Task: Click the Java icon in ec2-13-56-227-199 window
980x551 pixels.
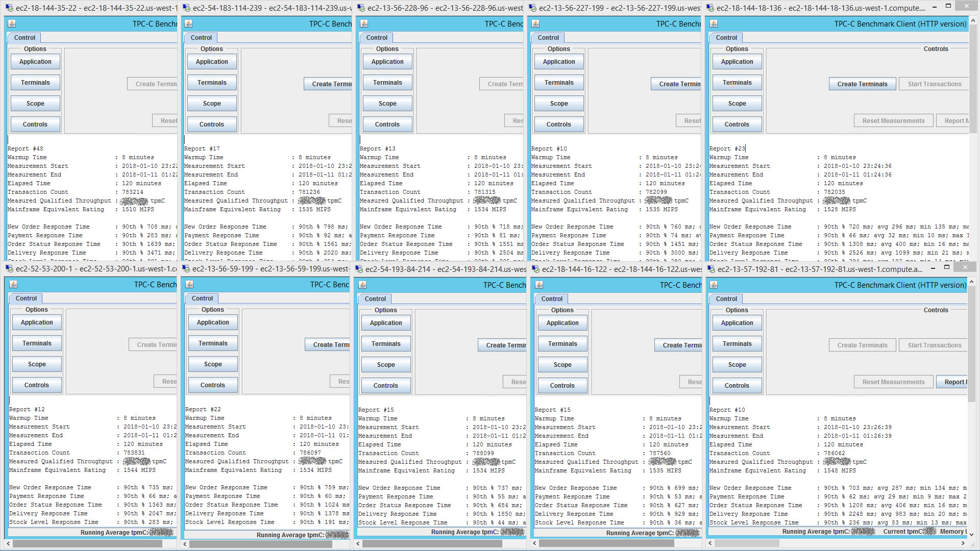Action: coord(535,24)
